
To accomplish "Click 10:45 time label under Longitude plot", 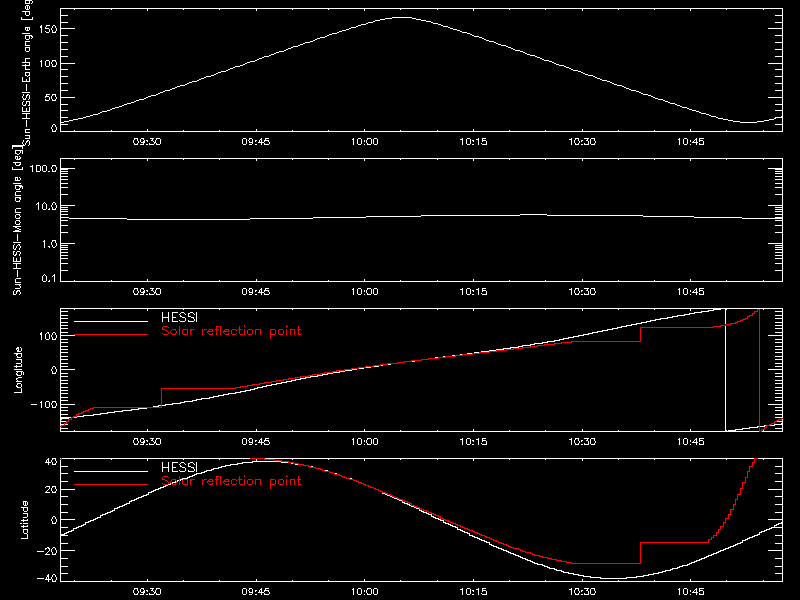I will point(691,441).
